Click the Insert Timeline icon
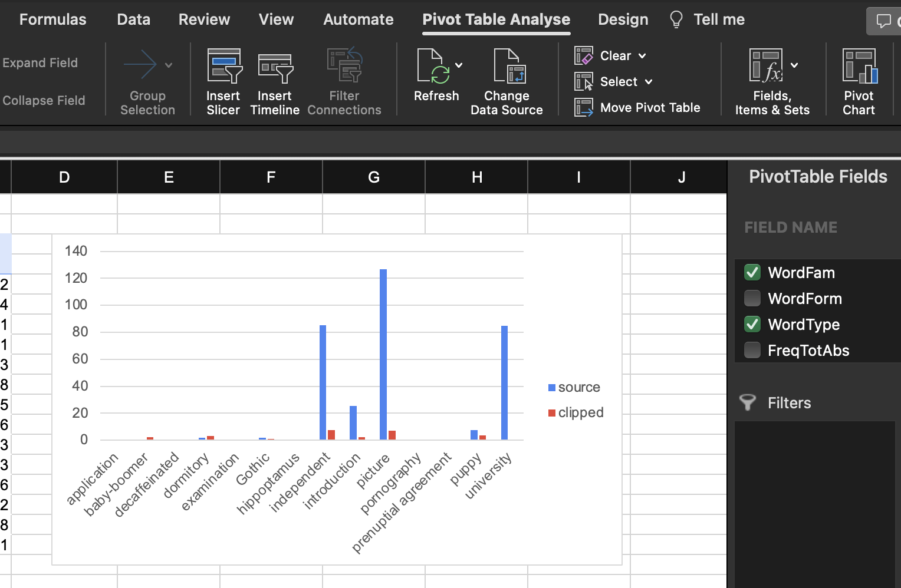 click(x=275, y=67)
